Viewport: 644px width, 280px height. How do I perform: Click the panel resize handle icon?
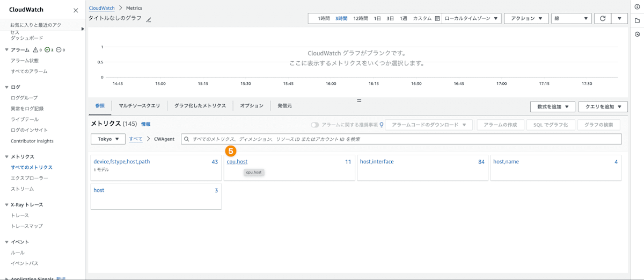tap(359, 100)
